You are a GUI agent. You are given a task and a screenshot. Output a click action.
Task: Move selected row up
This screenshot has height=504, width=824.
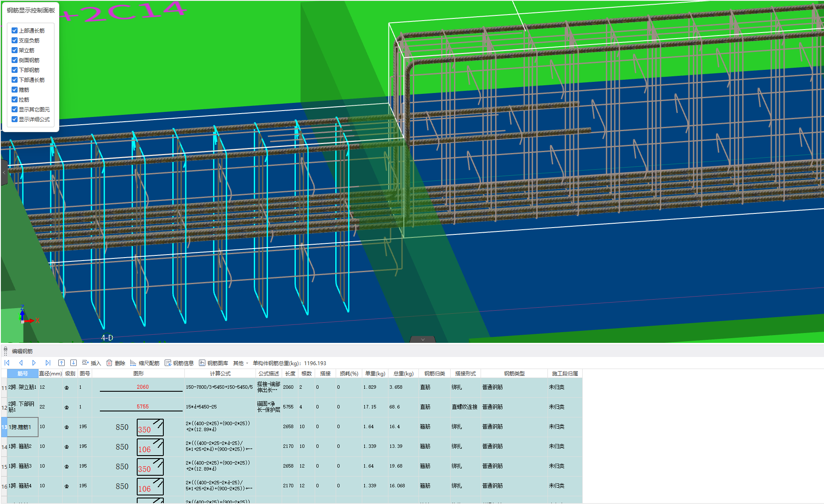click(61, 363)
